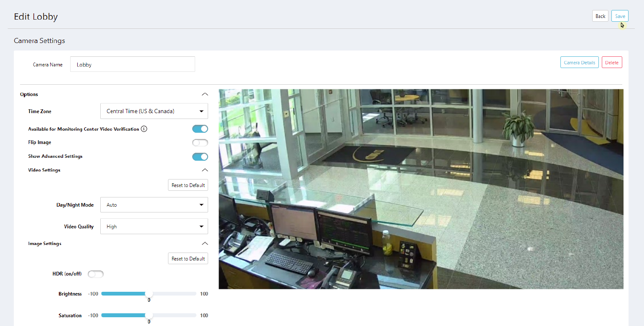Reset Video Settings to default
644x326 pixels.
(188, 185)
